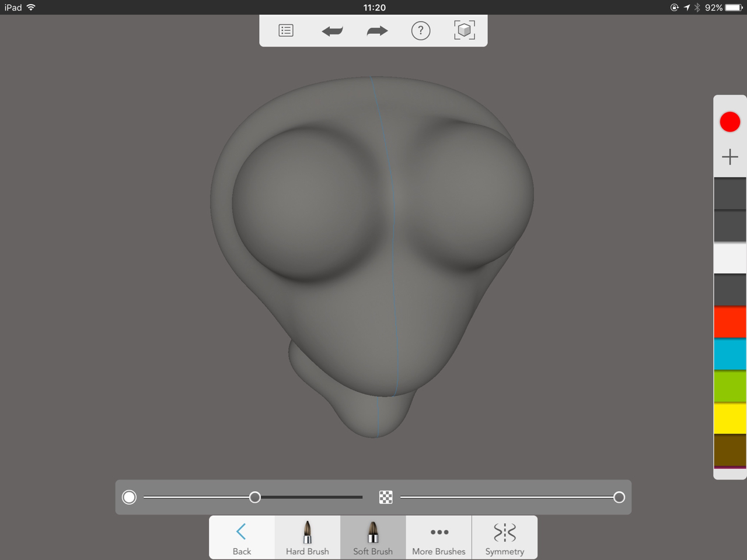
Task: Select the yellow color swatch
Action: click(x=730, y=418)
